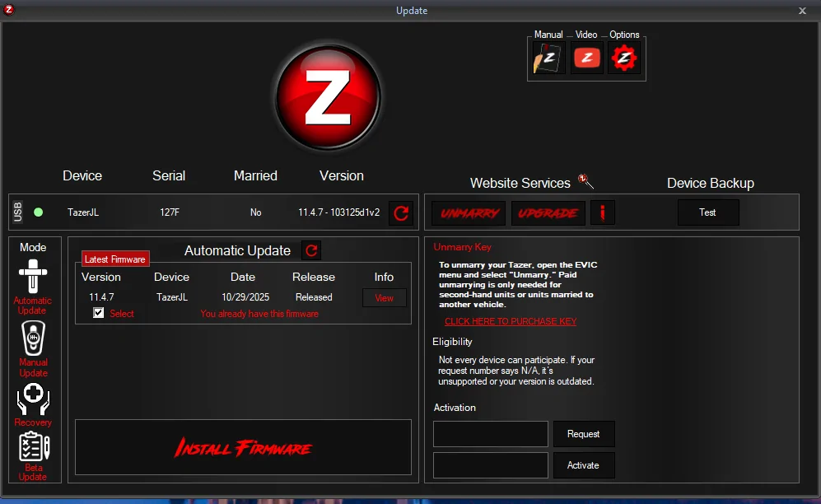Click the large red Z logo
The width and height of the screenshot is (821, 504).
point(328,97)
